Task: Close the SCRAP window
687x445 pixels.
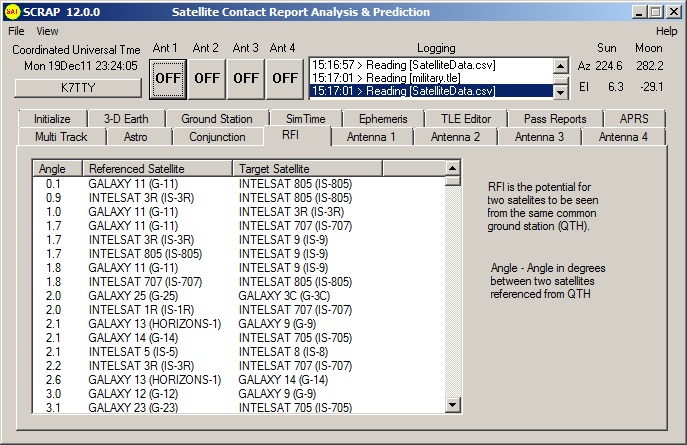Action: tap(674, 12)
